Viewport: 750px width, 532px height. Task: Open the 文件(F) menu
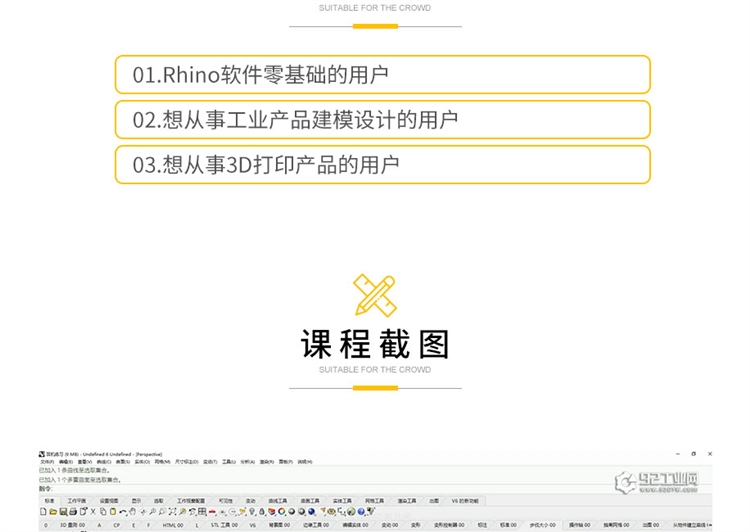click(x=47, y=462)
